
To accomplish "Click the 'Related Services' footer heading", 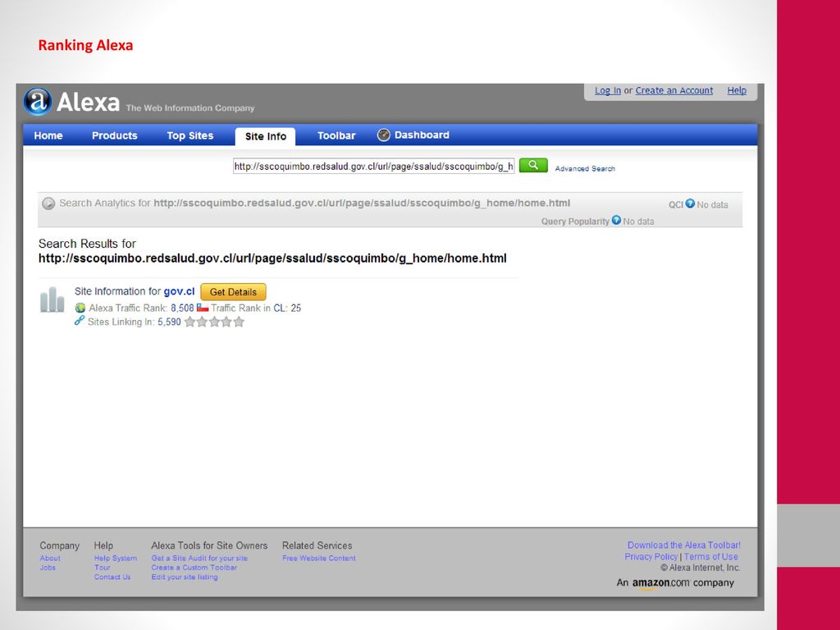I will pyautogui.click(x=317, y=546).
